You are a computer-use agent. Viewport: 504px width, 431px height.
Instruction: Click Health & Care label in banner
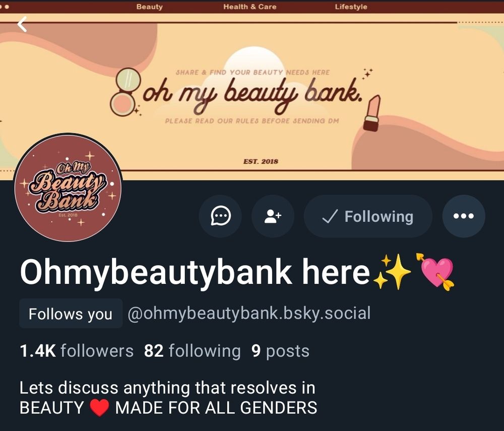250,7
